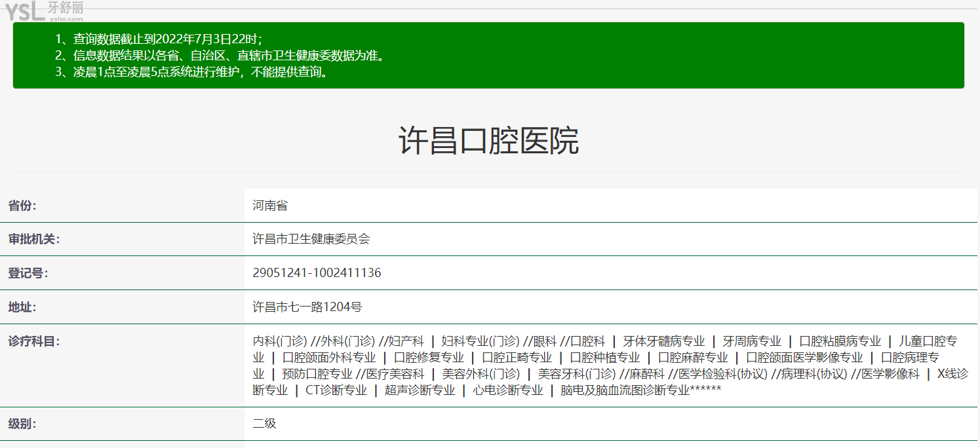Click the value 河南省
The height and width of the screenshot is (448, 980).
click(270, 206)
